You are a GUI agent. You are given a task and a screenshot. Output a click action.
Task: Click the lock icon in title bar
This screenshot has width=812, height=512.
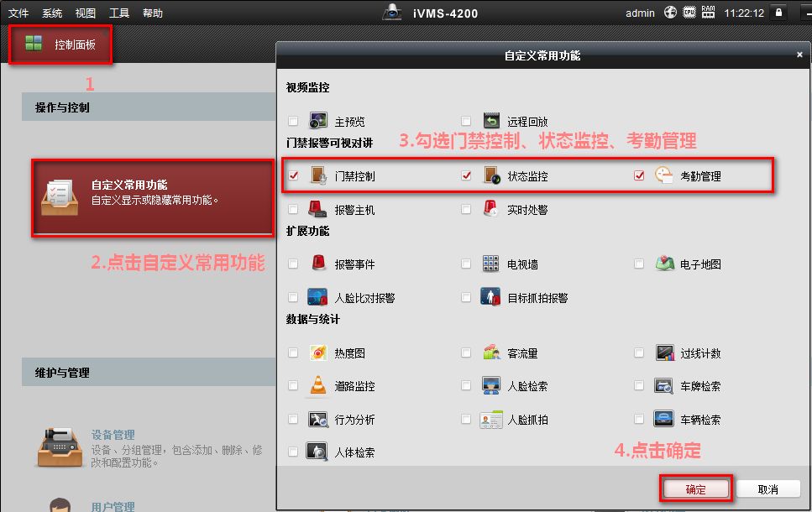click(x=779, y=13)
